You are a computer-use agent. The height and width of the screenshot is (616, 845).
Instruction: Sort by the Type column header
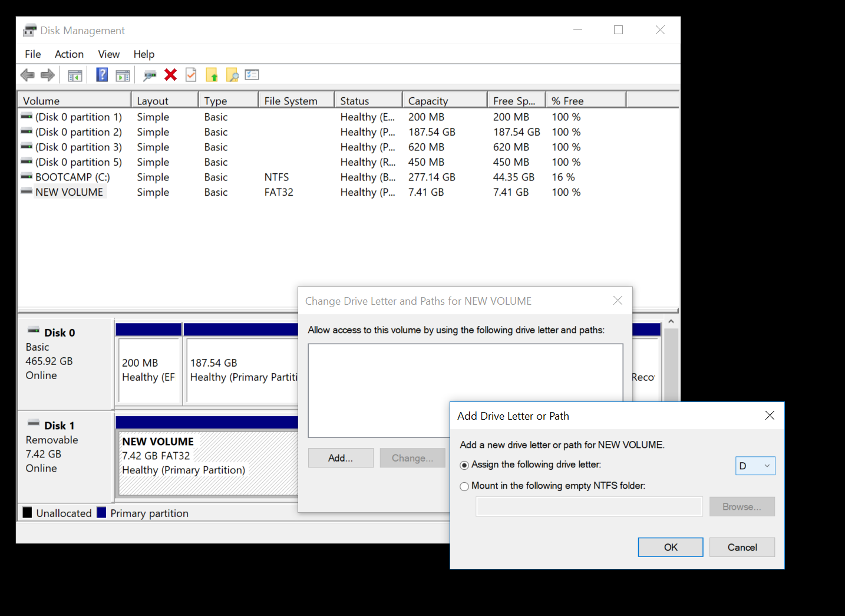(x=229, y=101)
